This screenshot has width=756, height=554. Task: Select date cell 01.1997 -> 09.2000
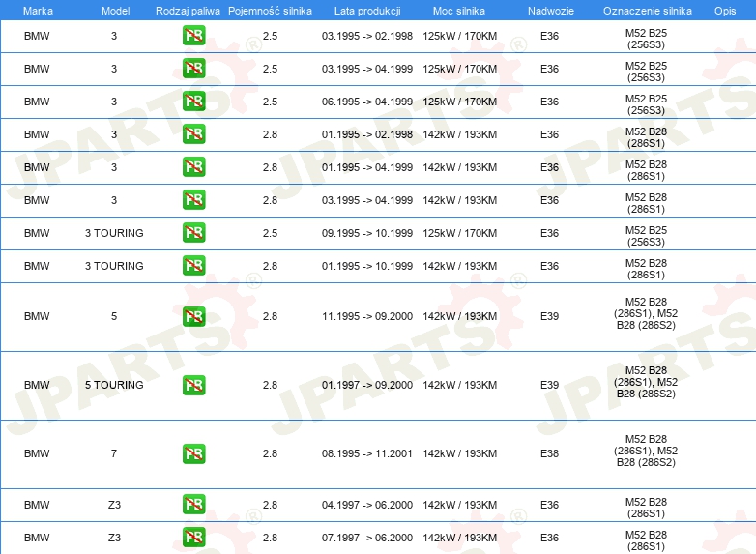pyautogui.click(x=367, y=385)
